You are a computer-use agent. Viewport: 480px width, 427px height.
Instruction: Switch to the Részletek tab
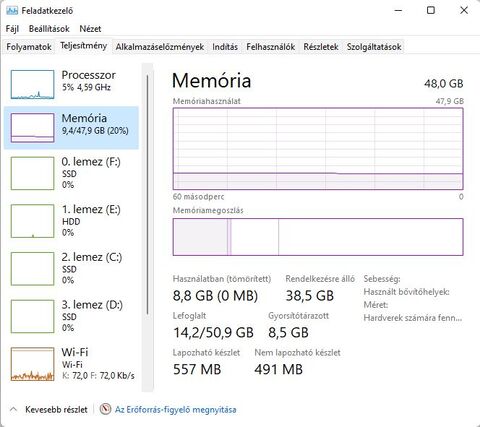[321, 47]
